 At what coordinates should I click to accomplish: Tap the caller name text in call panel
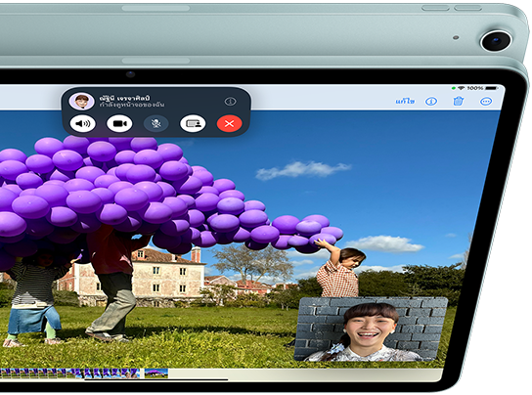coord(125,98)
